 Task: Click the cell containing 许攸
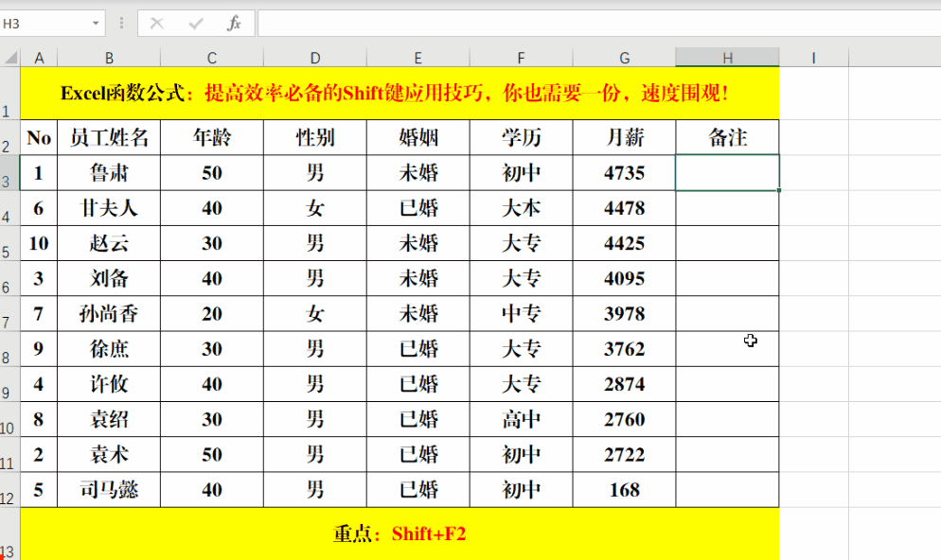(x=109, y=384)
